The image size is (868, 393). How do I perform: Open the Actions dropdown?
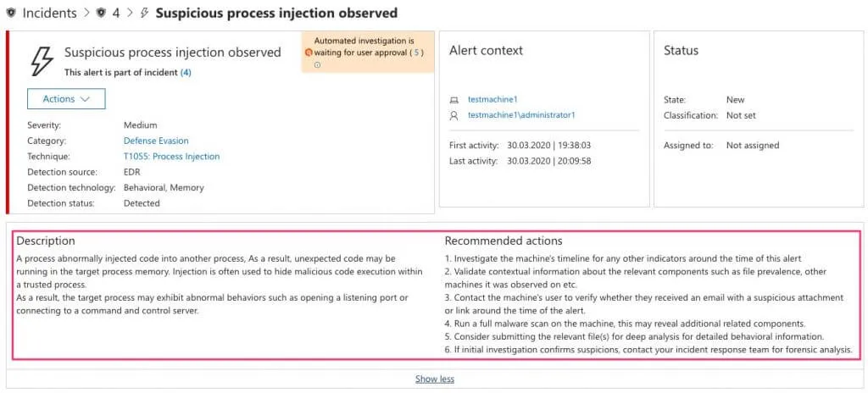[66, 99]
